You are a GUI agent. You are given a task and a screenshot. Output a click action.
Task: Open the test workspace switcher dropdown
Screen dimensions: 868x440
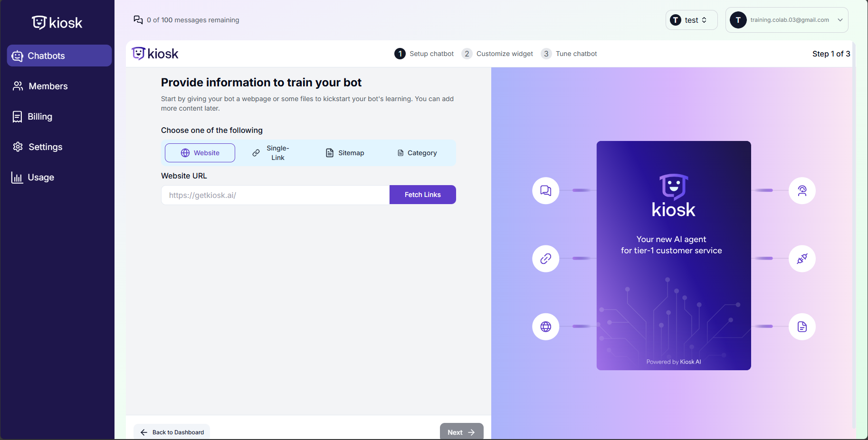tap(691, 20)
